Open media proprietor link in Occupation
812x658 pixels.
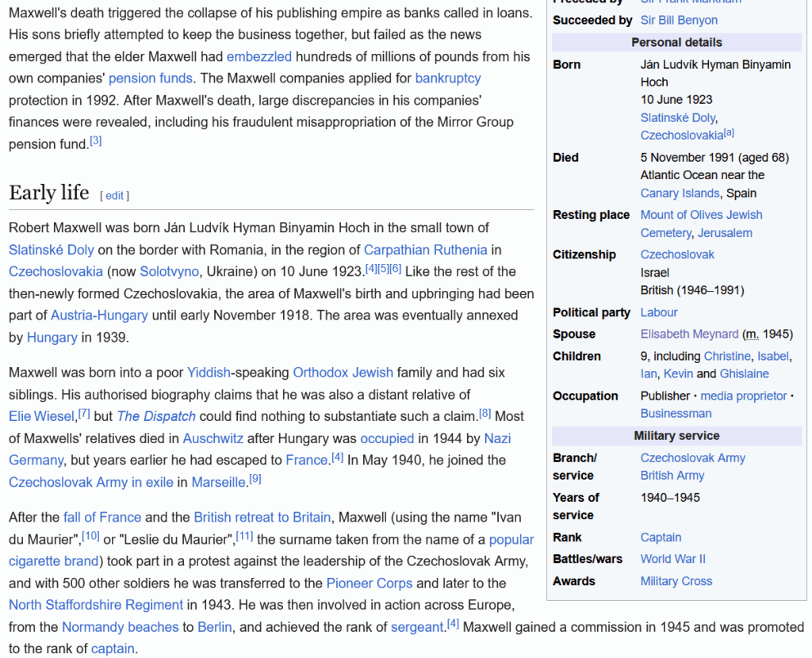coord(743,396)
